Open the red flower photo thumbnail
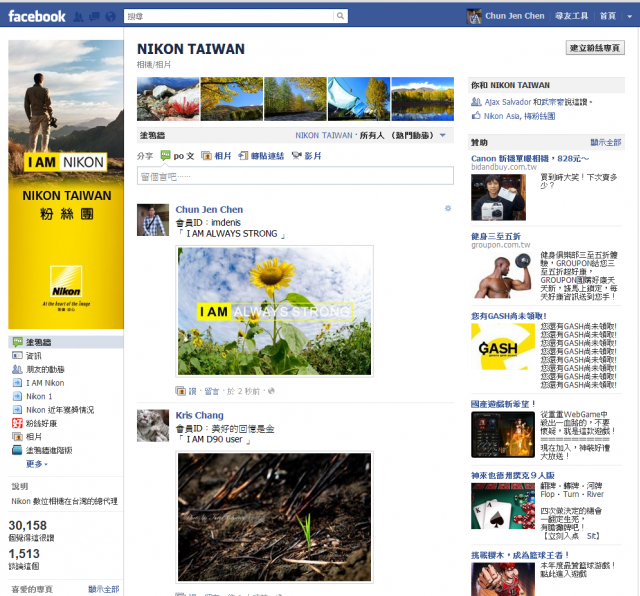Screen dimensions: 640x596 tap(168, 99)
